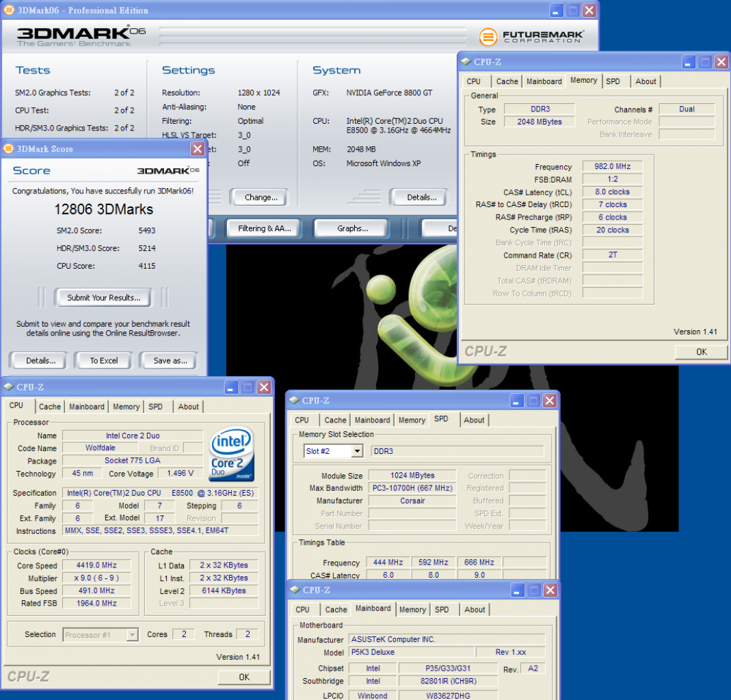Open Cache tab in CPU-Z processor window
The width and height of the screenshot is (731, 700).
[50, 407]
